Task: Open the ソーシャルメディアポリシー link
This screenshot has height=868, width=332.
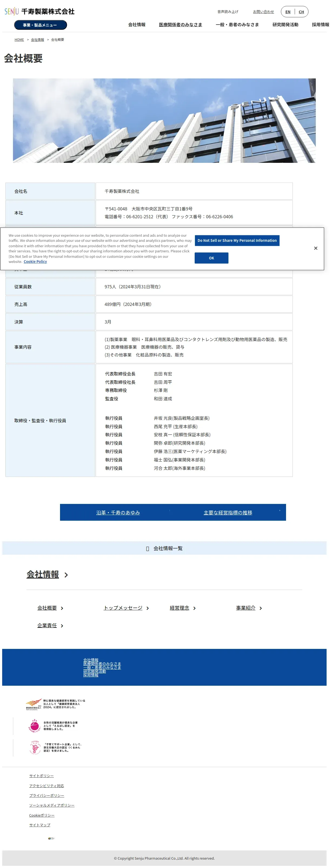Action: tap(52, 805)
